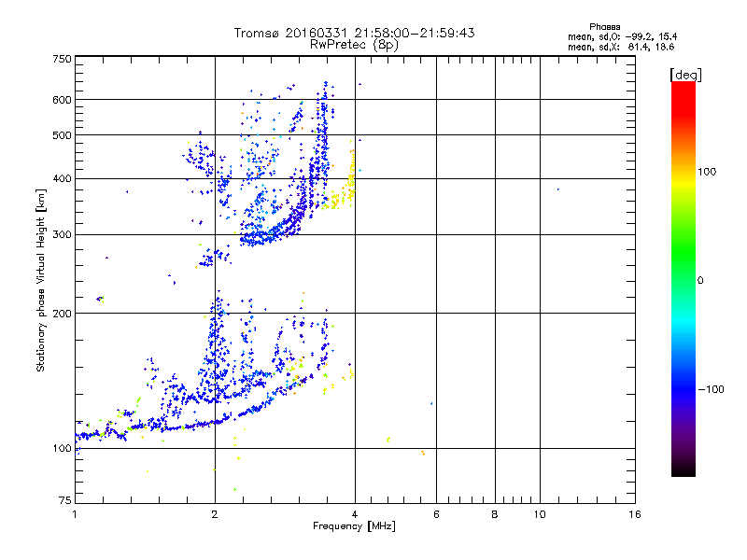Click the color bar tick label "-100"
The width and height of the screenshot is (747, 560).
pos(711,389)
